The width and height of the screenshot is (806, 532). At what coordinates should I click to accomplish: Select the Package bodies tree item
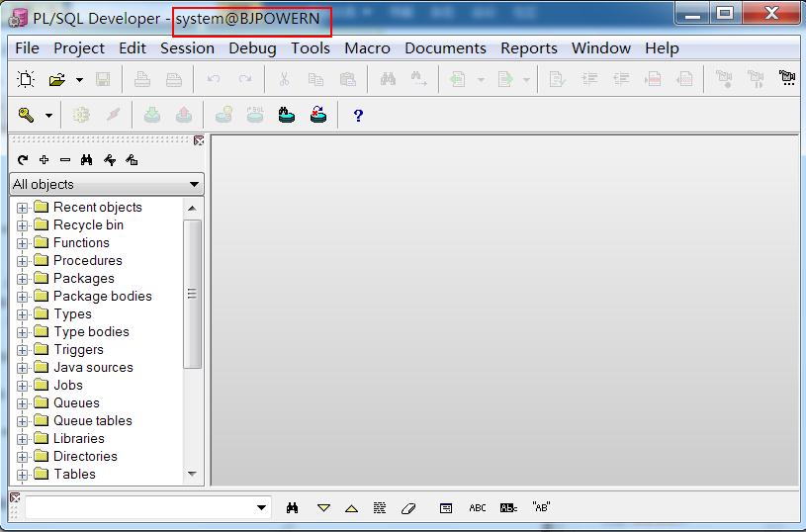102,296
